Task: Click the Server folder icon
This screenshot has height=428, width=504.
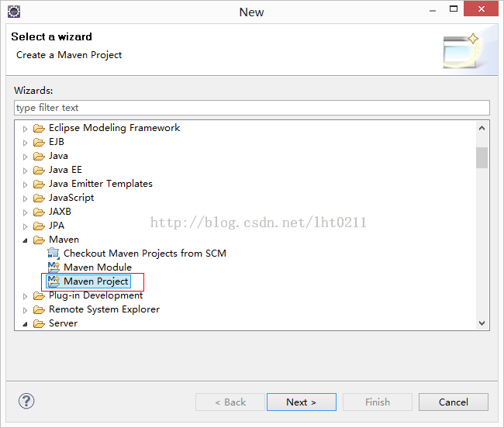Action: coord(39,323)
